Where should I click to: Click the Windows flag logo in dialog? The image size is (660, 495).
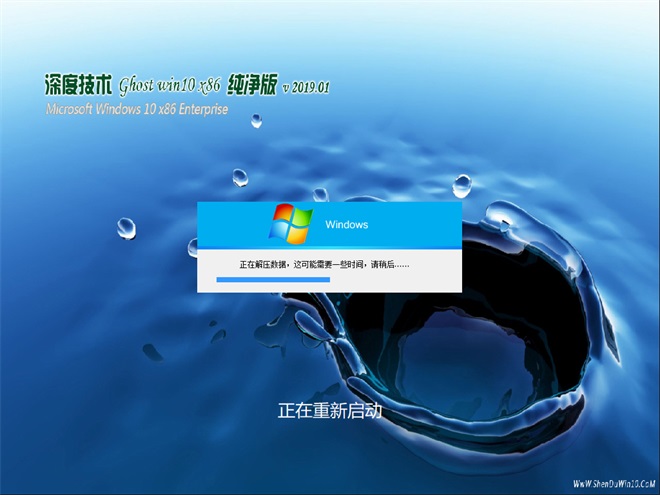coord(290,224)
